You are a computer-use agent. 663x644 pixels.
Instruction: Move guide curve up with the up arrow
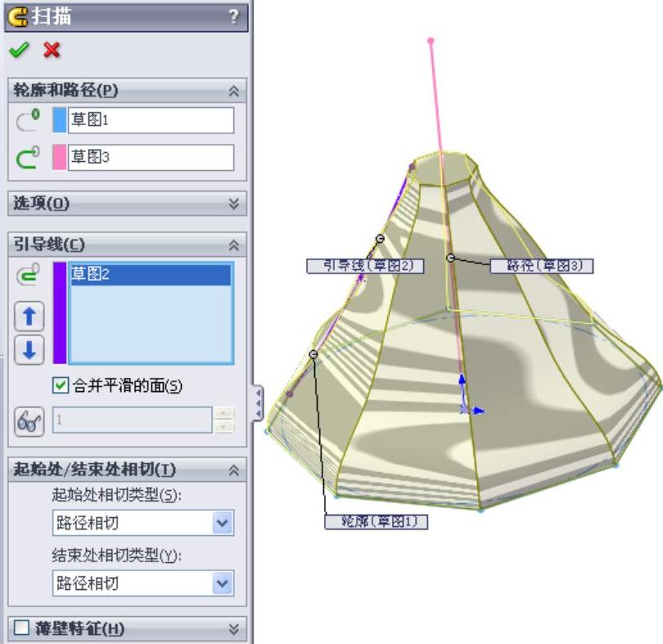click(29, 317)
